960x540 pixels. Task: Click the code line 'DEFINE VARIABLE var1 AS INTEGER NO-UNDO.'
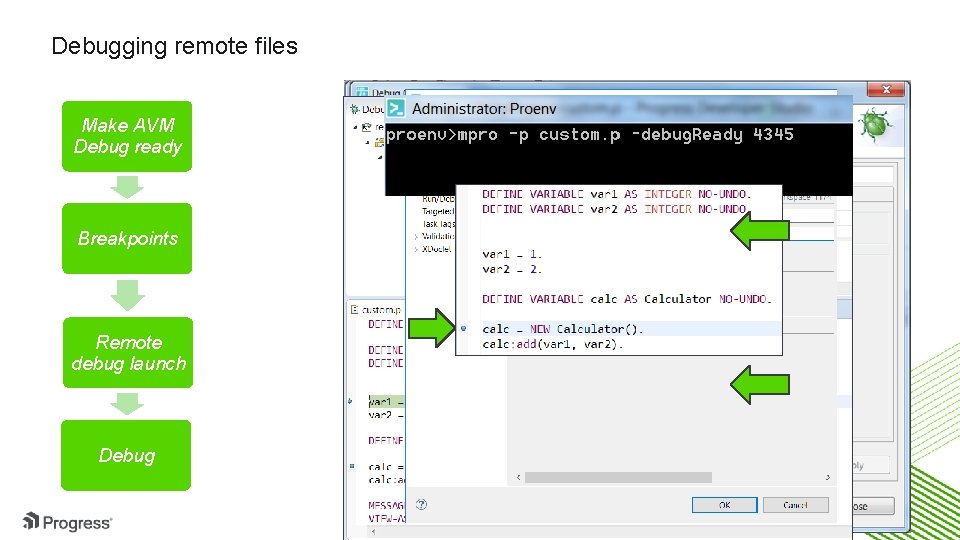coord(616,194)
